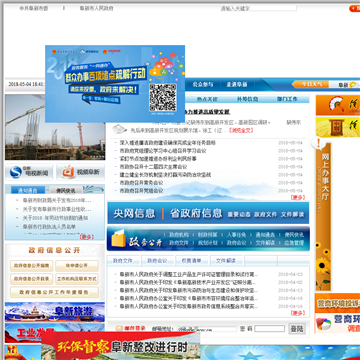Screen dimensions: 360x360
Task: Click 更多 under the government documents list
Action: click(x=298, y=313)
